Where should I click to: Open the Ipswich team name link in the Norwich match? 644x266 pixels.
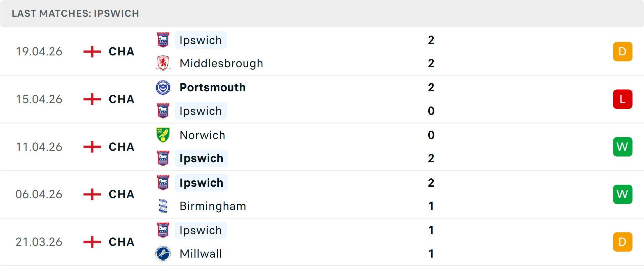click(201, 158)
